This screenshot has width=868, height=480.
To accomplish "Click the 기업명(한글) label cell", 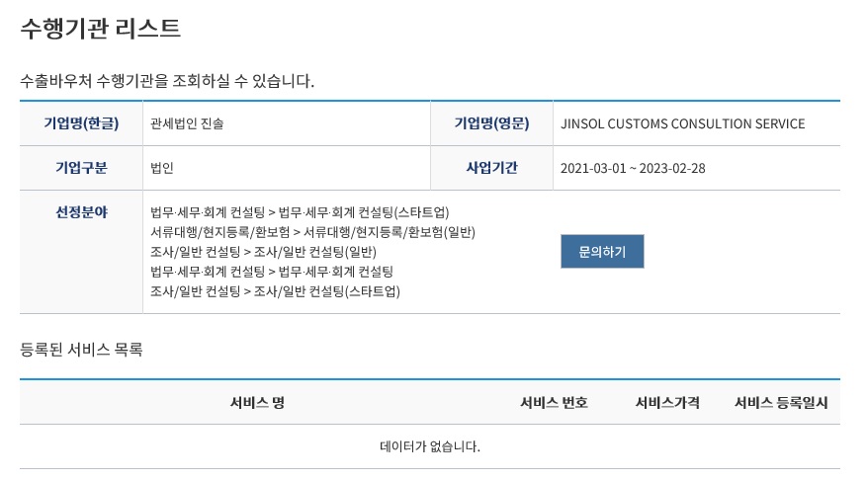I will (81, 123).
